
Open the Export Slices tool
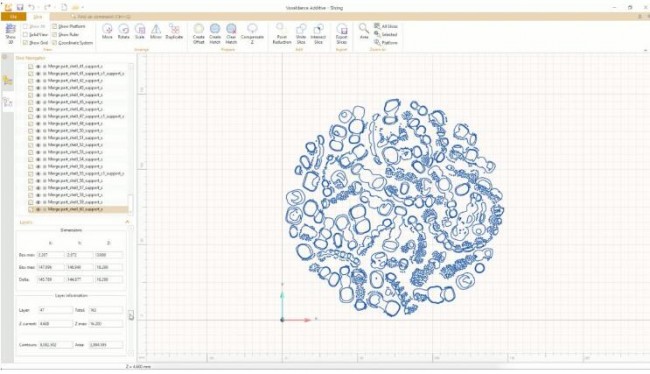(x=342, y=34)
